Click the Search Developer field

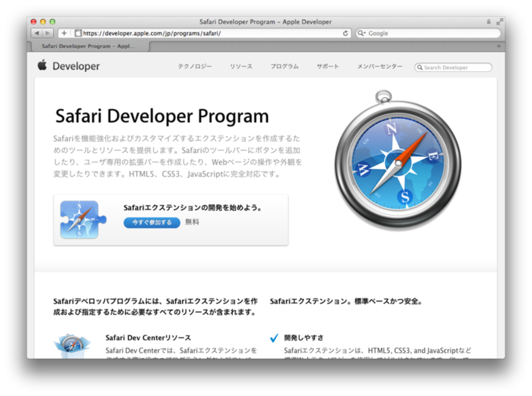tap(453, 67)
